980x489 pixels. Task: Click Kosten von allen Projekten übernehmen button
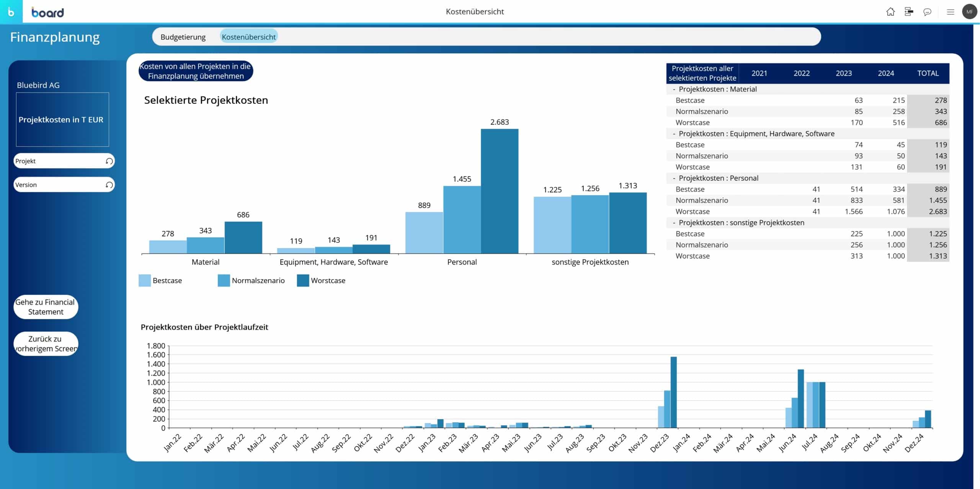196,71
